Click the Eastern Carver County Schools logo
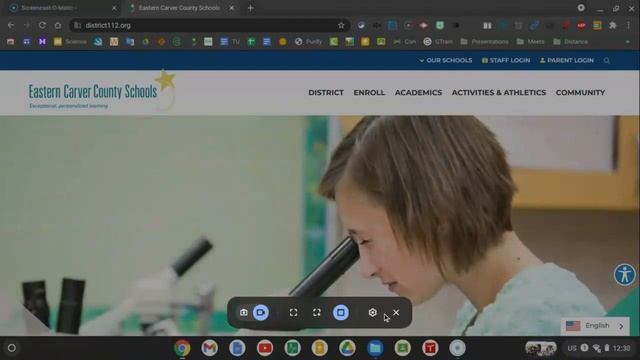The width and height of the screenshot is (640, 360). (102, 91)
